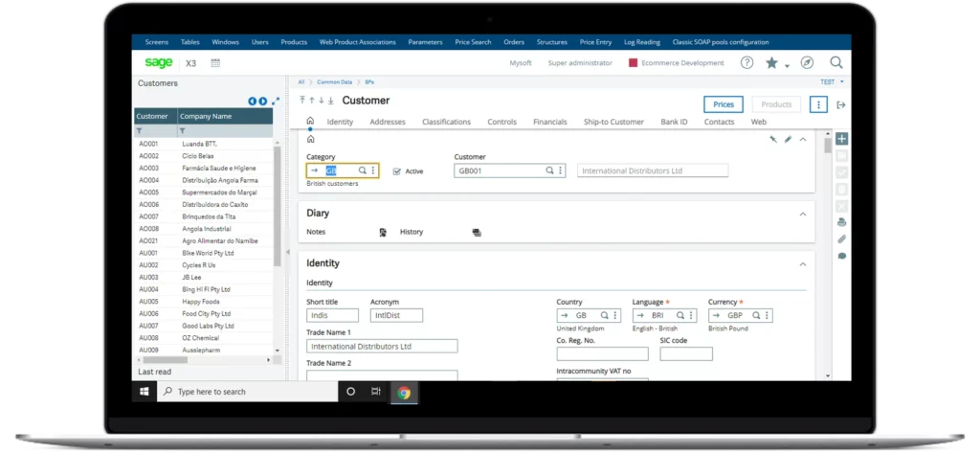This screenshot has width=980, height=453.
Task: Click the paperclip attachments icon
Action: point(842,239)
